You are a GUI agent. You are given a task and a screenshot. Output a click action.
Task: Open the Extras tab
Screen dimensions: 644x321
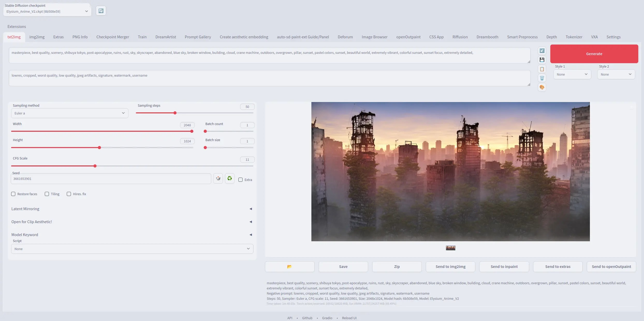(x=58, y=37)
